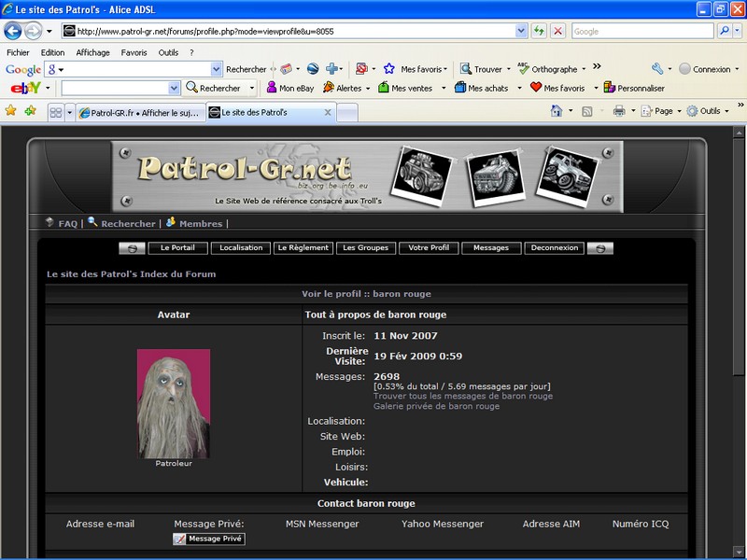Open Mon eBay in the eBay toolbar
This screenshot has width=747, height=560.
pyautogui.click(x=290, y=88)
